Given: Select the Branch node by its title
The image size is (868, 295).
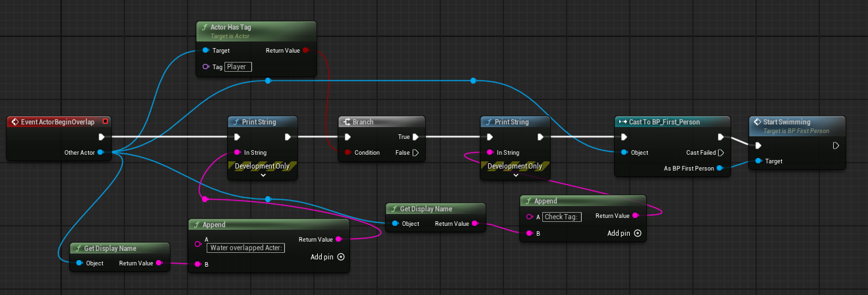Looking at the screenshot, I should (363, 122).
